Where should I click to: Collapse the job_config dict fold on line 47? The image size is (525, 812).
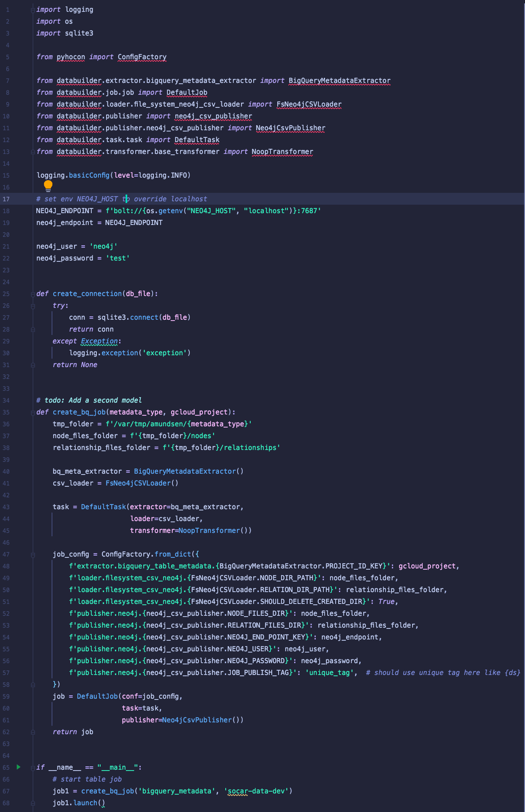(33, 554)
